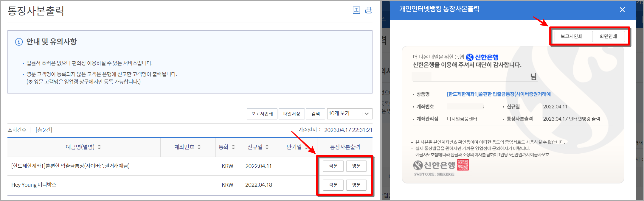
Task: Click the 2022.04.11 date cell in table
Action: click(x=259, y=166)
